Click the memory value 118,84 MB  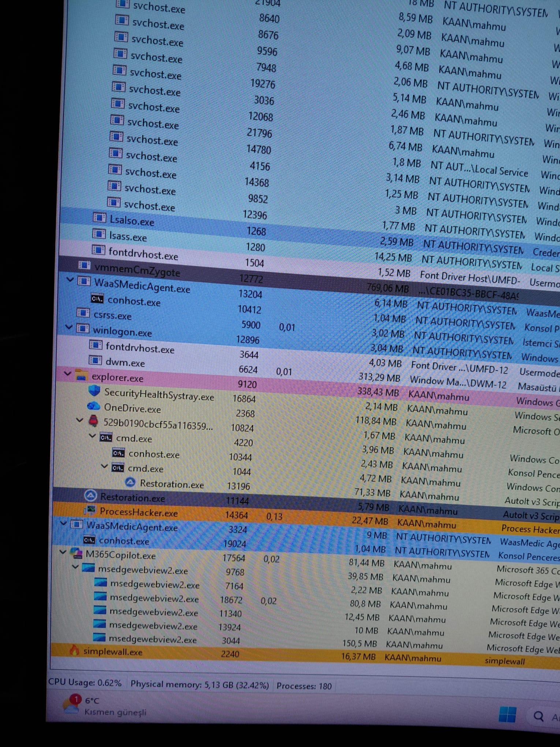376,421
